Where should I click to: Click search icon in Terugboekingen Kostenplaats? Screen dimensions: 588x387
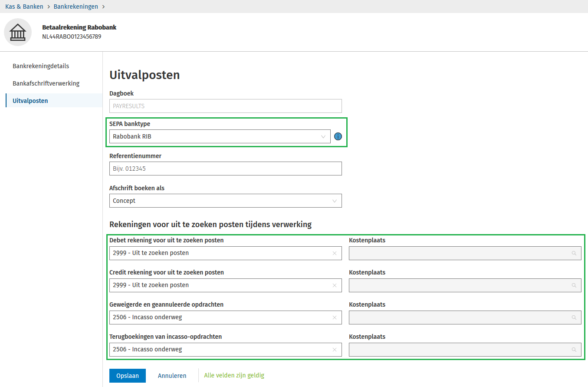pos(574,350)
